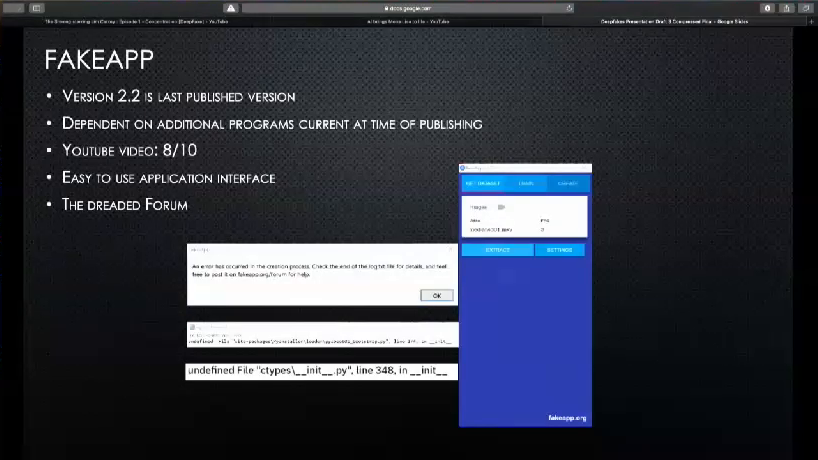Open a new tab with the plus button
Image resolution: width=818 pixels, height=460 pixels.
[x=811, y=22]
